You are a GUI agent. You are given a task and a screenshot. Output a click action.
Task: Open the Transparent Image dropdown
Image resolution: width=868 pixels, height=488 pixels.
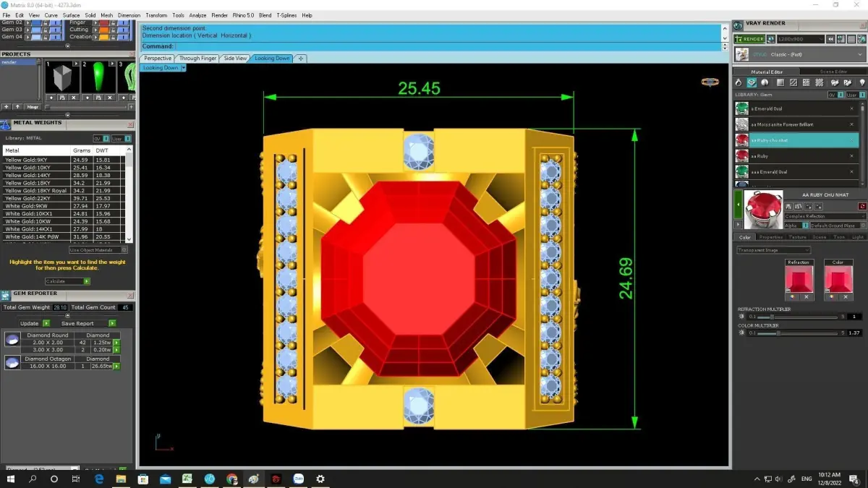click(773, 250)
